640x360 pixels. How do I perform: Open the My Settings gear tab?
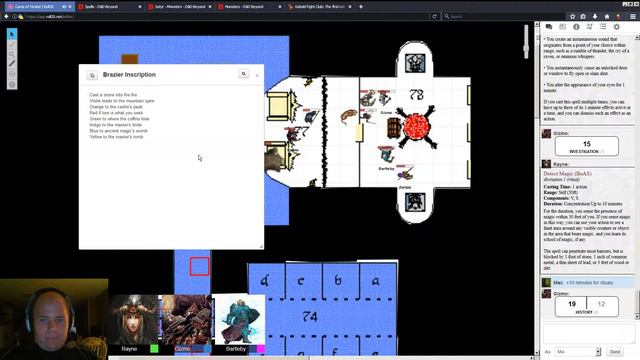pos(616,27)
